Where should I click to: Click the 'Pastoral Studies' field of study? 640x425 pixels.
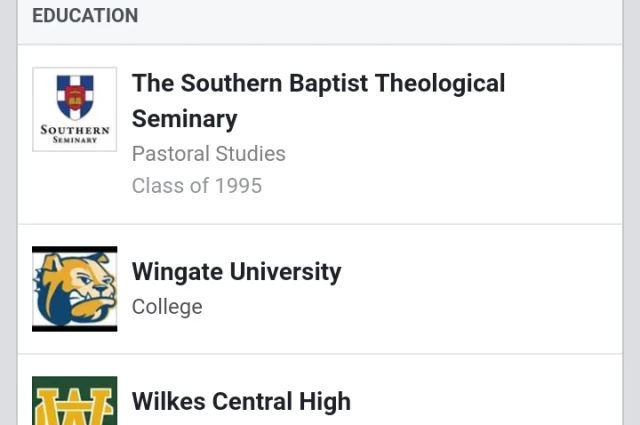point(208,154)
